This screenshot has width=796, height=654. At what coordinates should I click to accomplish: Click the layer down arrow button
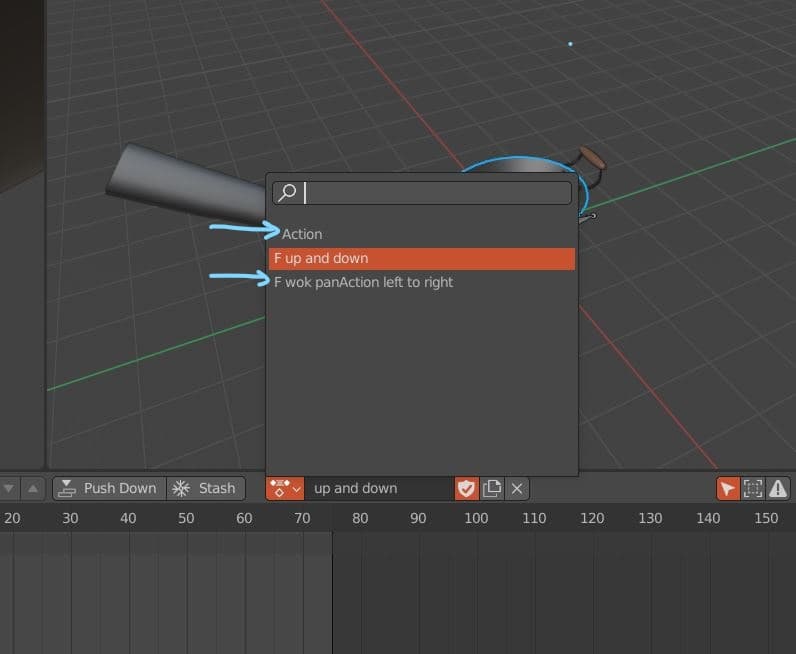pyautogui.click(x=9, y=488)
